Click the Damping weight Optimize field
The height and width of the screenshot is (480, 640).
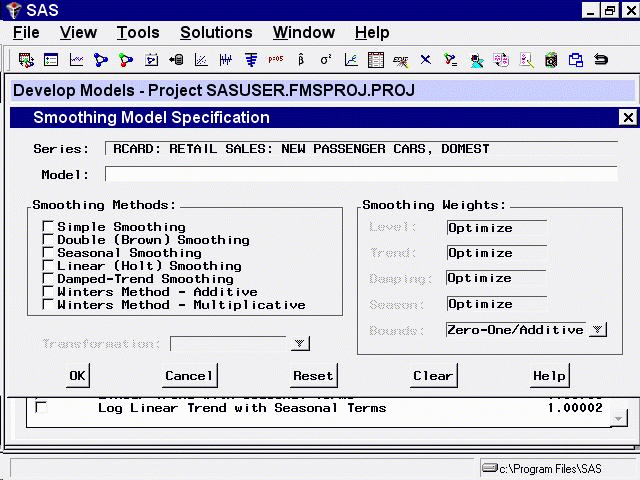(497, 278)
